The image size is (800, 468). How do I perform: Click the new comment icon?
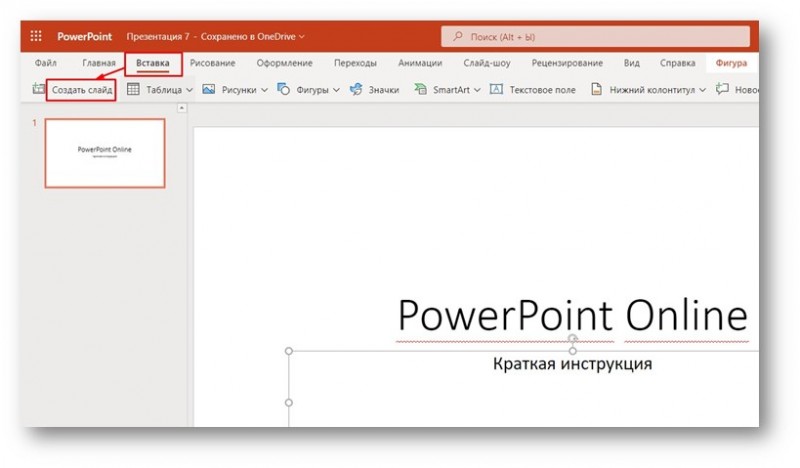(722, 89)
